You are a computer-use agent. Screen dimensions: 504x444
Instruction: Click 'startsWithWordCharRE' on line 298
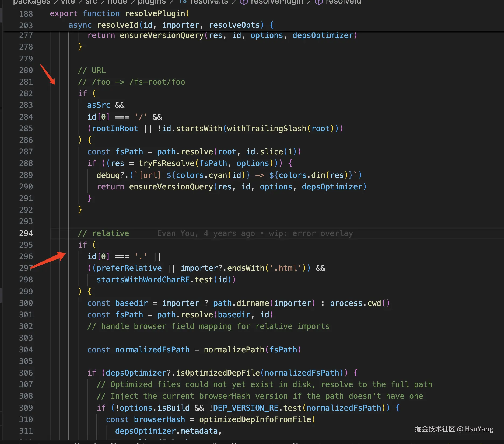tap(143, 280)
